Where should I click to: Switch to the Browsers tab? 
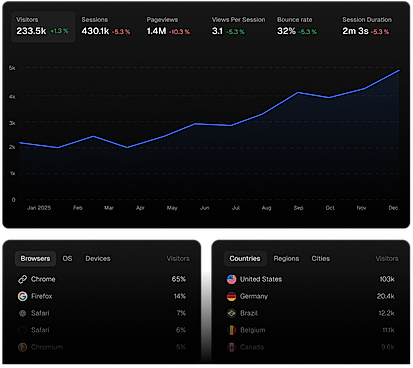[x=35, y=259]
